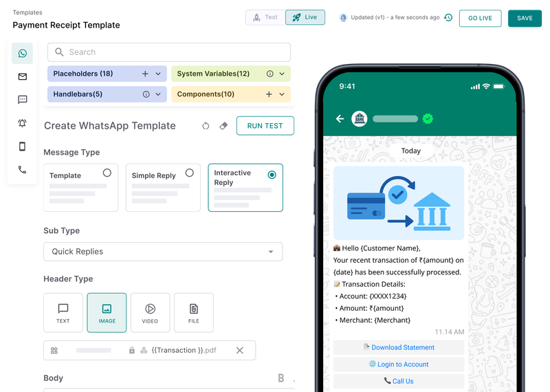Click the eraser clear icon
Viewport: 550px width, 392px height.
223,126
